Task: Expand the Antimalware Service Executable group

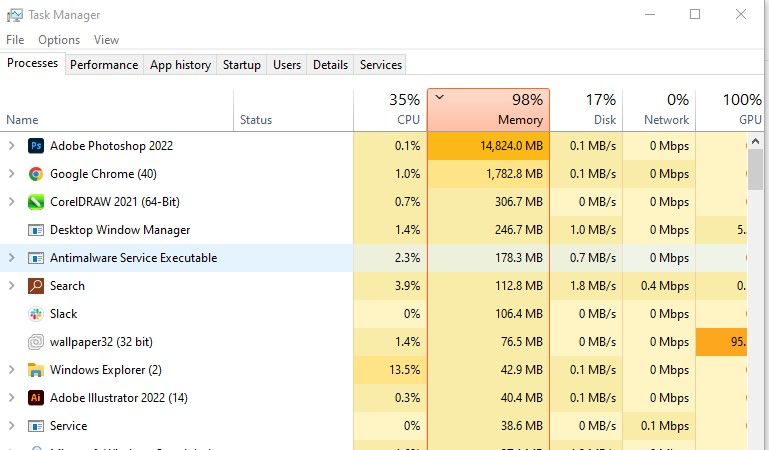Action: 12,257
